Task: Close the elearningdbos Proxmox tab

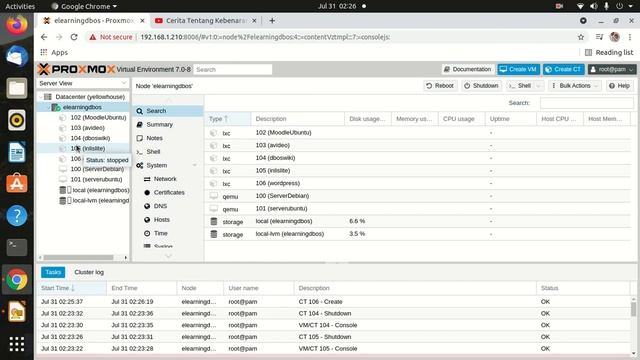Action: (x=142, y=20)
